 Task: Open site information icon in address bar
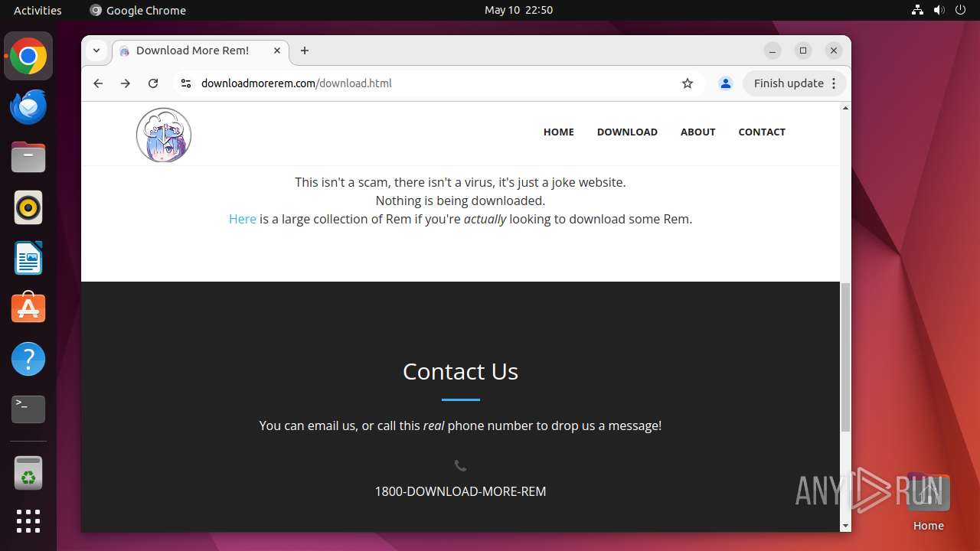point(185,83)
